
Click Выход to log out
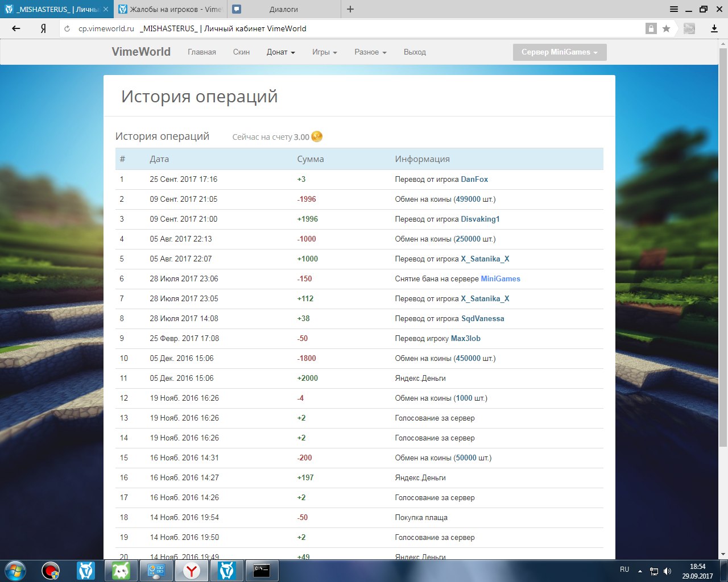415,52
